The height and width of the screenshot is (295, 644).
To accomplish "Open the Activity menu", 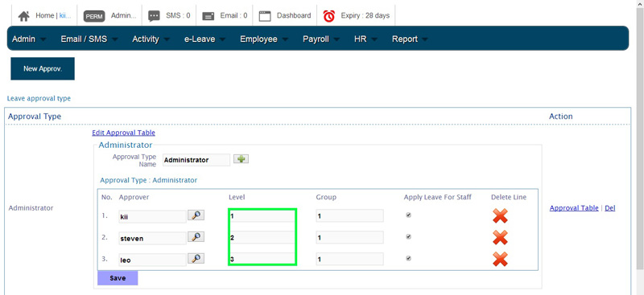I will 146,39.
